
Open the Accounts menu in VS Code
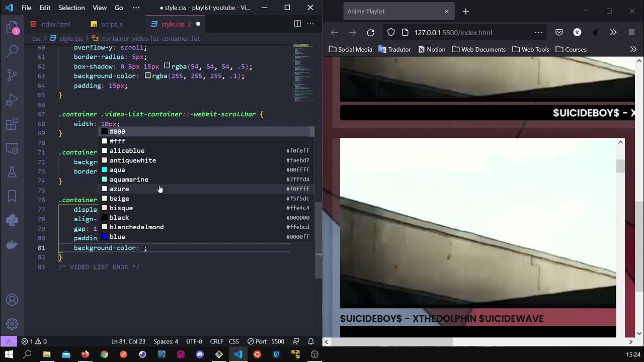click(x=12, y=300)
